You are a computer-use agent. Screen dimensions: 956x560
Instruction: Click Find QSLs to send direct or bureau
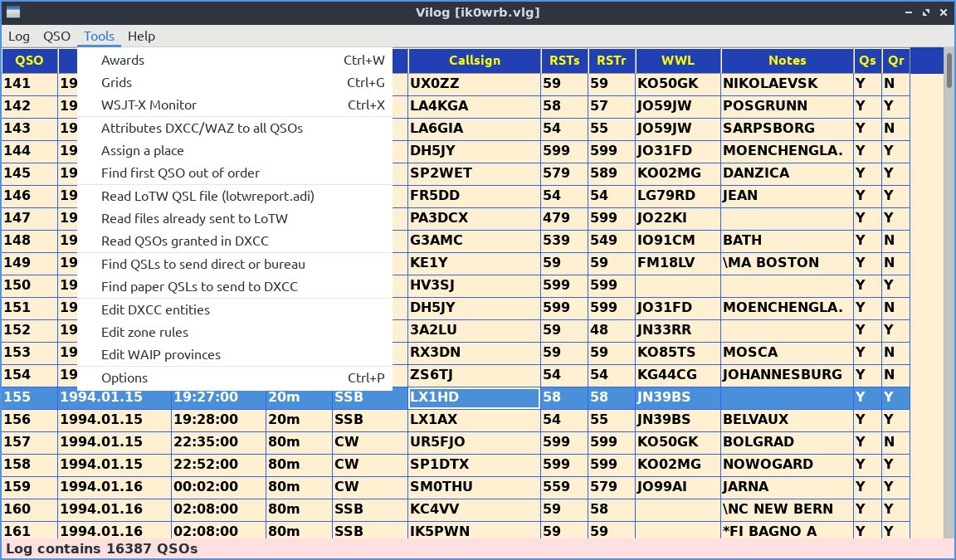click(235, 265)
